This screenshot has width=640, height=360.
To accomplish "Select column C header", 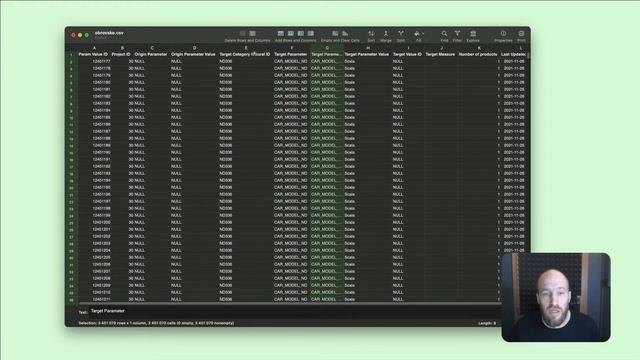I will [152, 48].
